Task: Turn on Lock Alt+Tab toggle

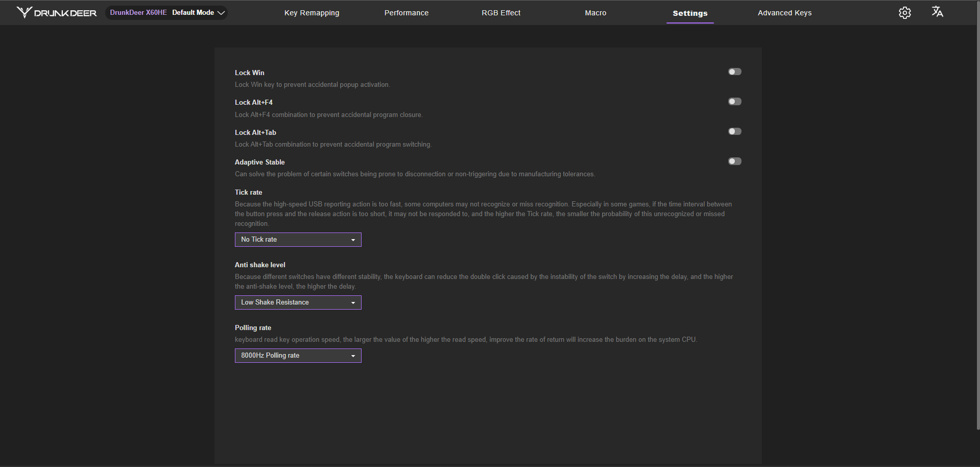Action: [x=734, y=132]
